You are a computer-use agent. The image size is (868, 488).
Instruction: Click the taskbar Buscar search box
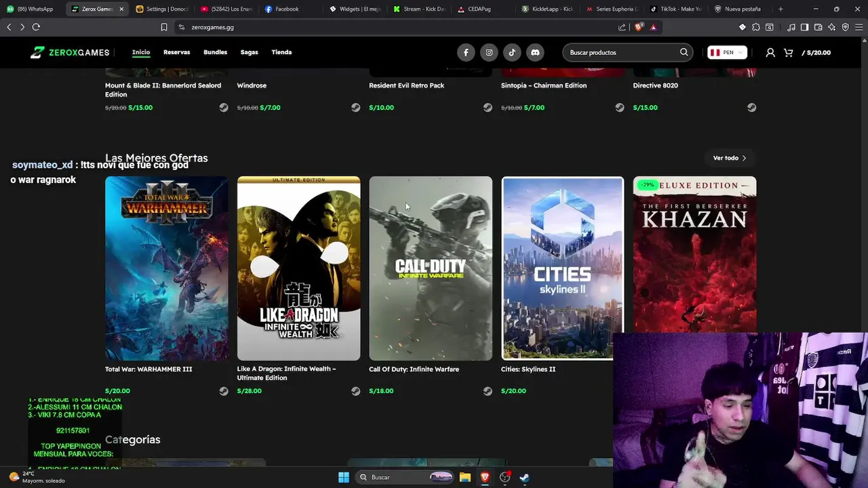pyautogui.click(x=405, y=477)
